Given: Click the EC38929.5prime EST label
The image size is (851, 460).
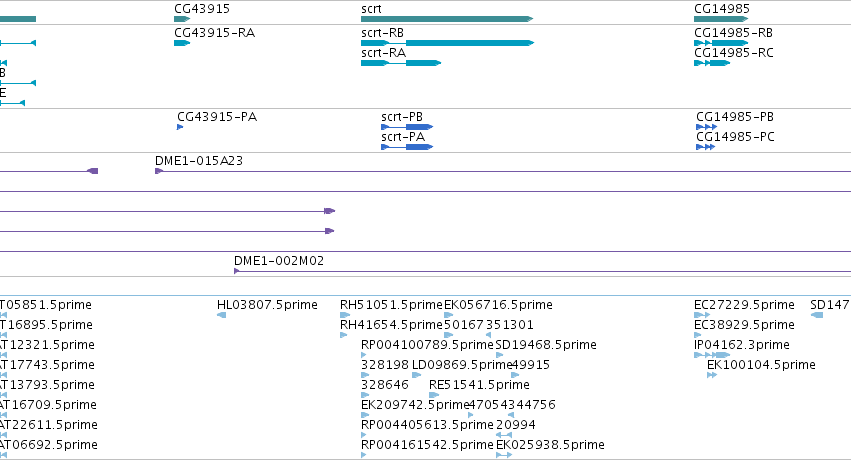Looking at the screenshot, I should coord(744,325).
